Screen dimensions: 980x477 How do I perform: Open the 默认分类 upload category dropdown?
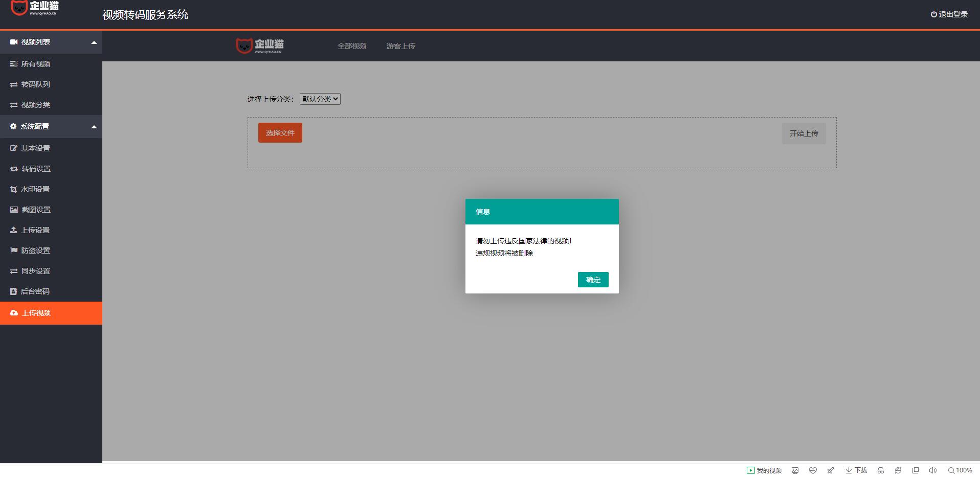(x=320, y=99)
